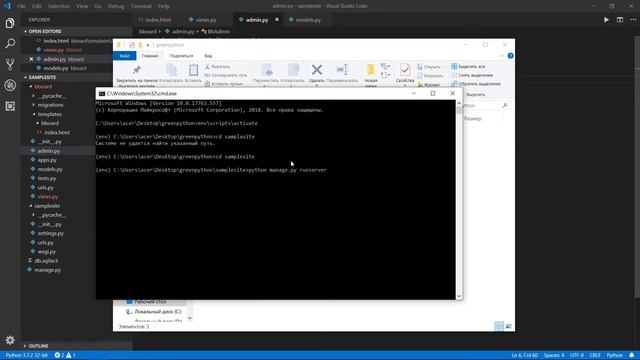Click the notifications bell in the status bar
The height and width of the screenshot is (360, 640).
click(x=632, y=355)
